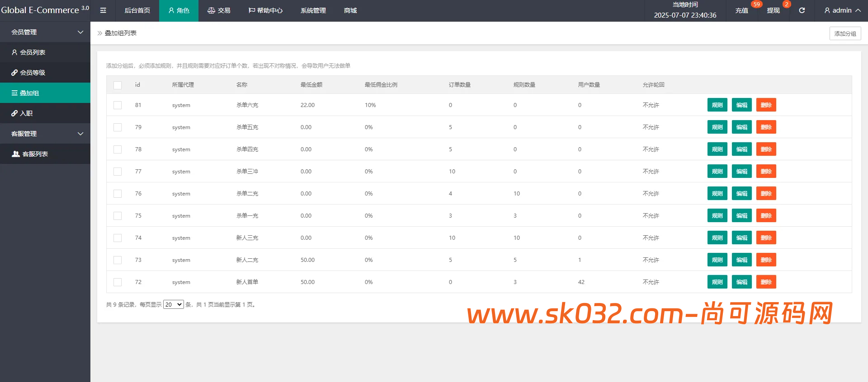Edit group 新人首单

[x=742, y=282]
